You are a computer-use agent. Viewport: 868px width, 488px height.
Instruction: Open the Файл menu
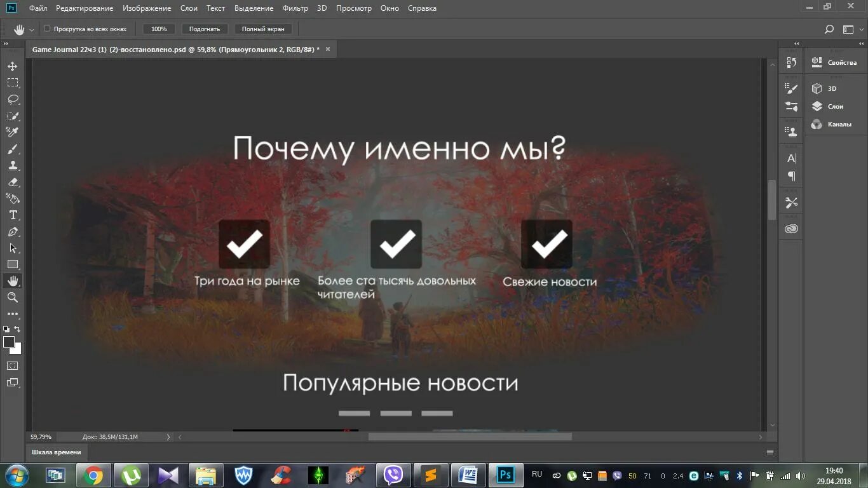click(x=37, y=8)
